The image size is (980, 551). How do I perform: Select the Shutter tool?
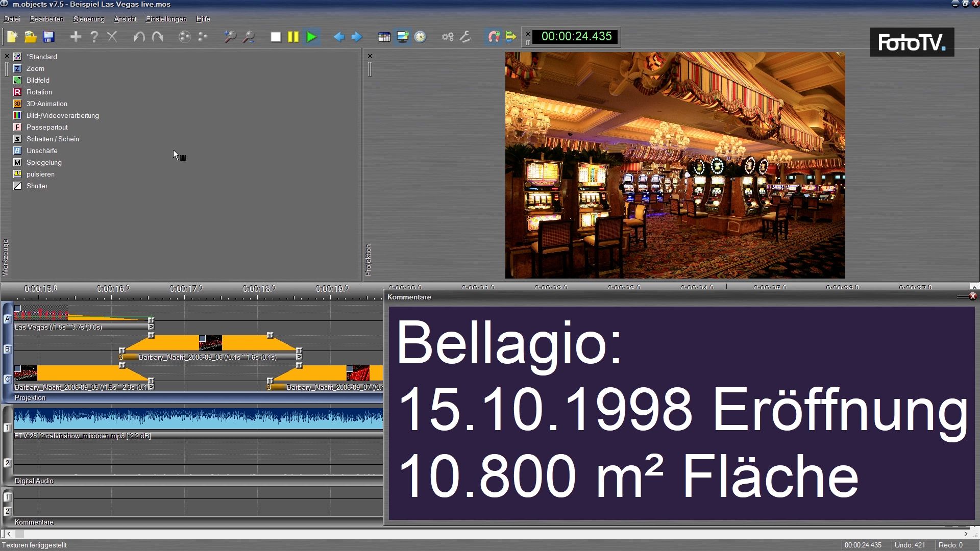[x=30, y=186]
